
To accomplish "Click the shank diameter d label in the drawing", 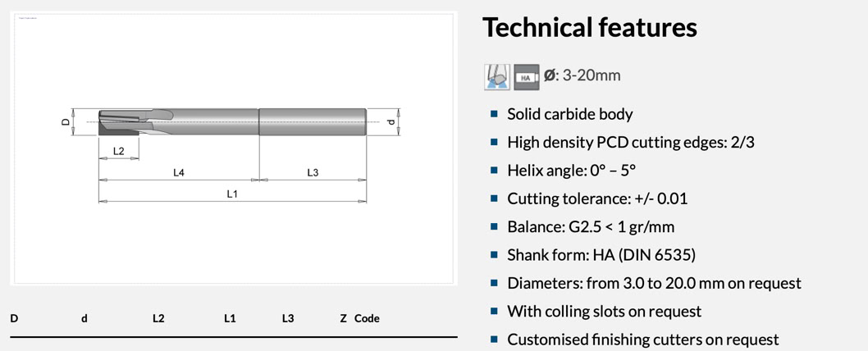I will pyautogui.click(x=391, y=122).
